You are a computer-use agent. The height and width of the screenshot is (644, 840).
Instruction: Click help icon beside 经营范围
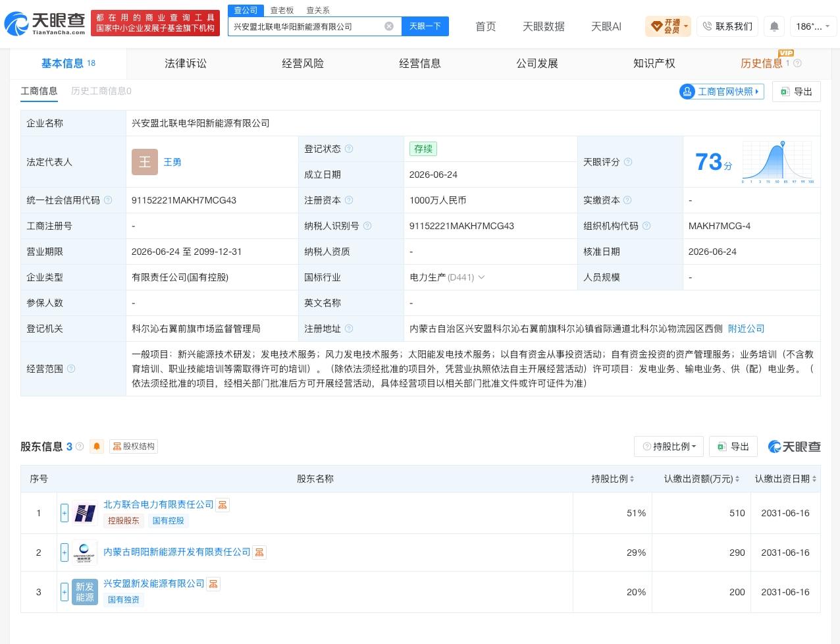pyautogui.click(x=71, y=369)
